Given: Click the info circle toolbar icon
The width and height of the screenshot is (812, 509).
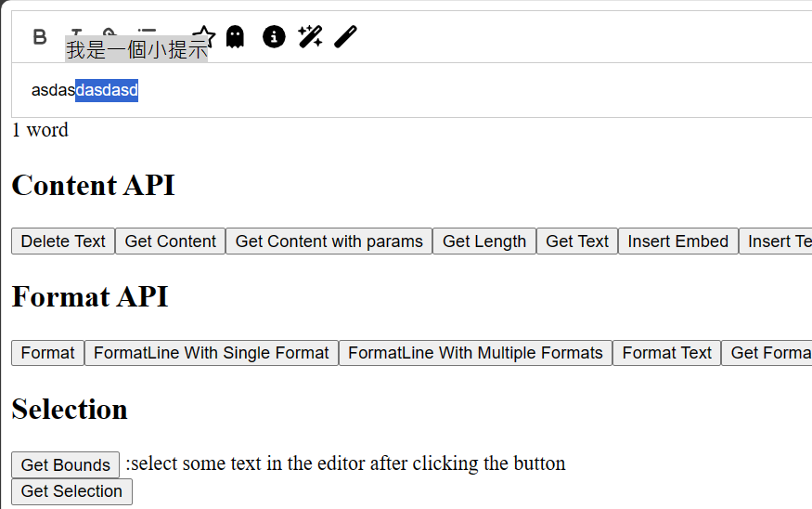Looking at the screenshot, I should point(274,37).
